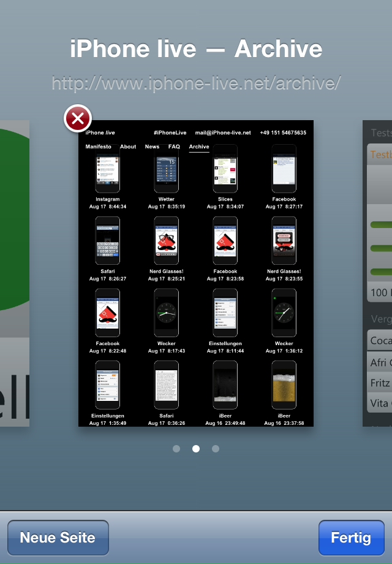The height and width of the screenshot is (564, 392).
Task: Open the Slices screenshot thumbnail
Action: pos(225,169)
